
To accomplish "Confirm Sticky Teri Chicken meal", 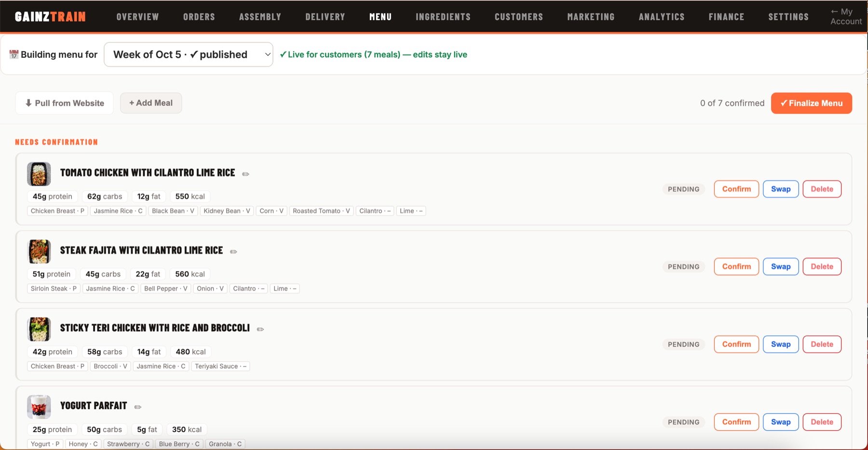I will tap(736, 344).
